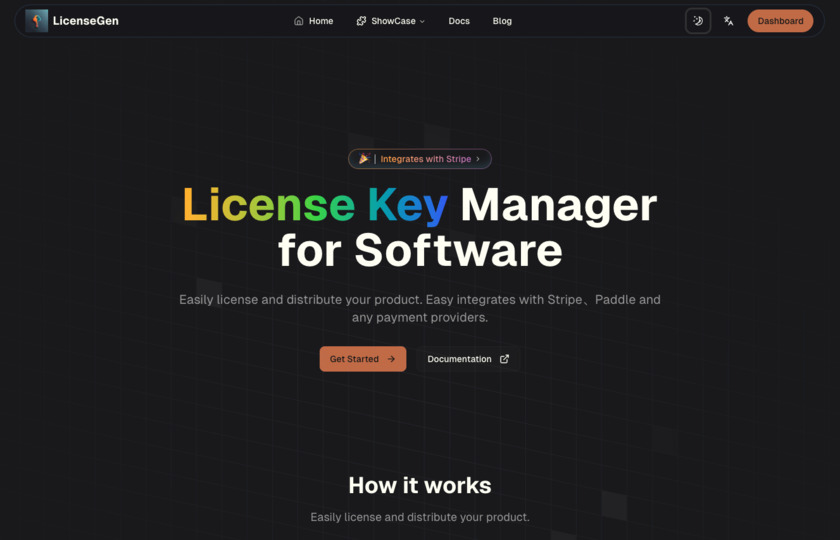
Task: Click the 'for Software' headline line
Action: click(420, 250)
